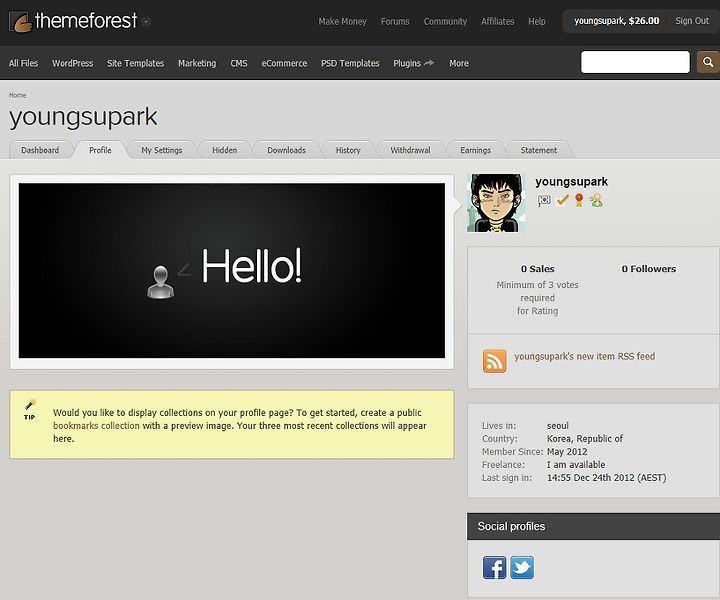Switch to the Withdrawal tab

click(411, 150)
